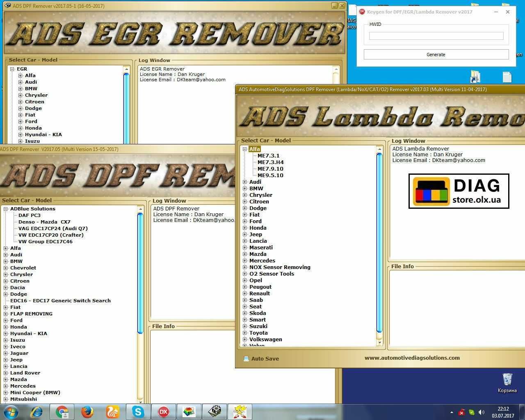Select ME9.5.10 under Alfa
This screenshot has height=420, width=525.
(270, 176)
